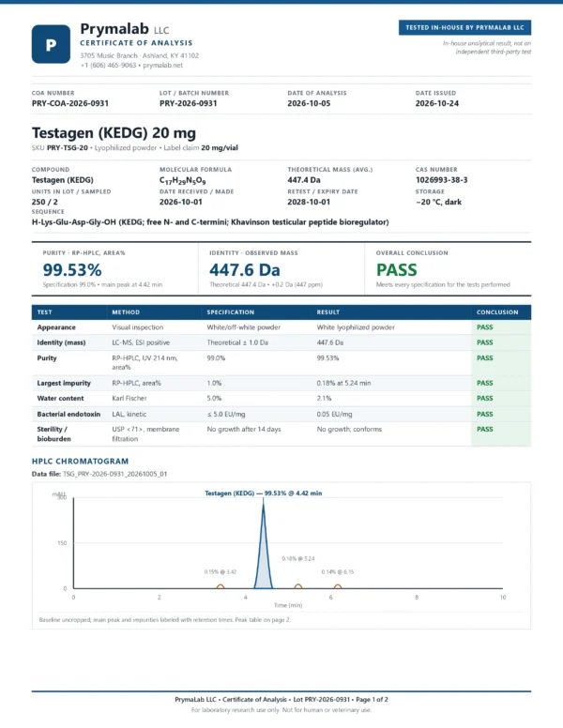Click the 'Page 1 of 2' footer text
The image size is (563, 728).
point(373,700)
